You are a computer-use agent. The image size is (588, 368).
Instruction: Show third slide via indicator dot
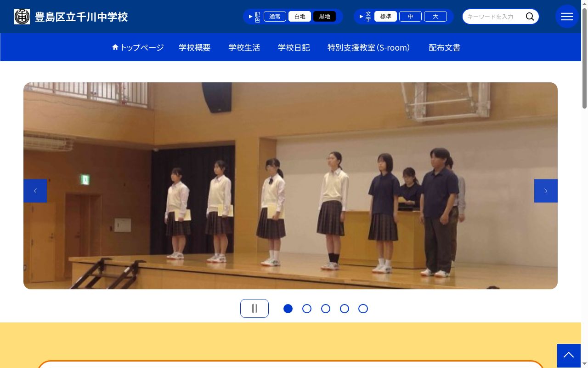[x=326, y=309]
